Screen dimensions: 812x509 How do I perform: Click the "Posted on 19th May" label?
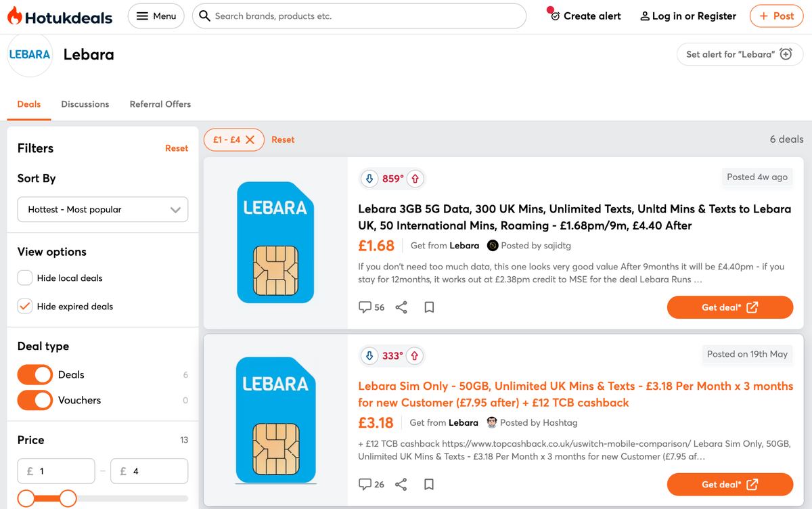747,354
